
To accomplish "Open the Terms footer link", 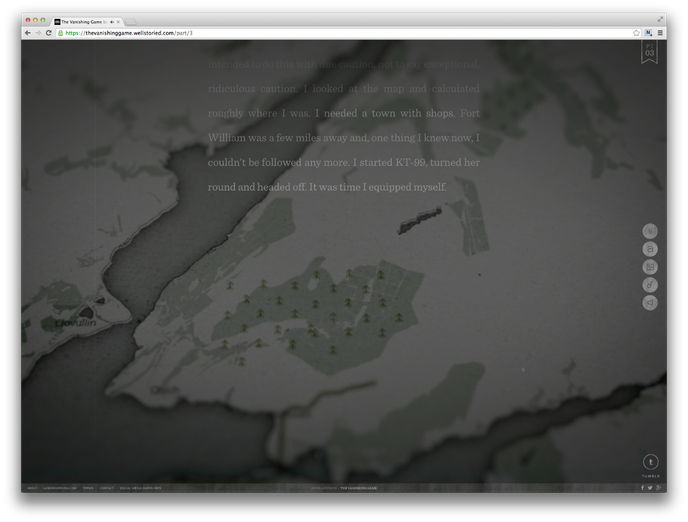I will coord(88,488).
